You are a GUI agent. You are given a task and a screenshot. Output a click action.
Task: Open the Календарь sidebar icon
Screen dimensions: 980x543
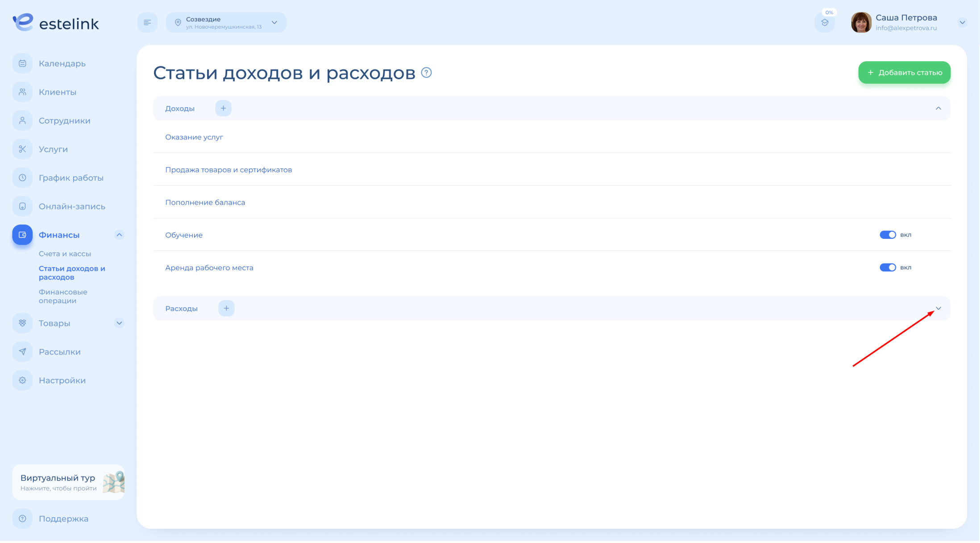[22, 63]
